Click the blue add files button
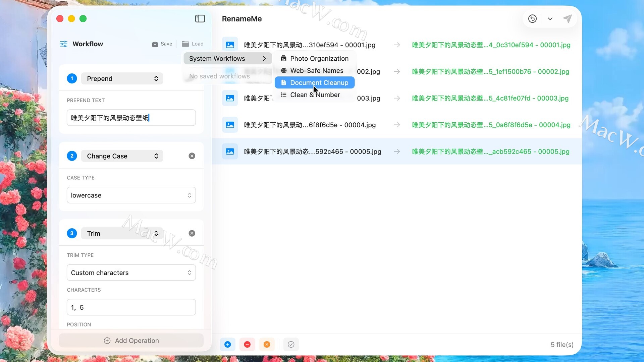This screenshot has width=644, height=362. pyautogui.click(x=227, y=344)
